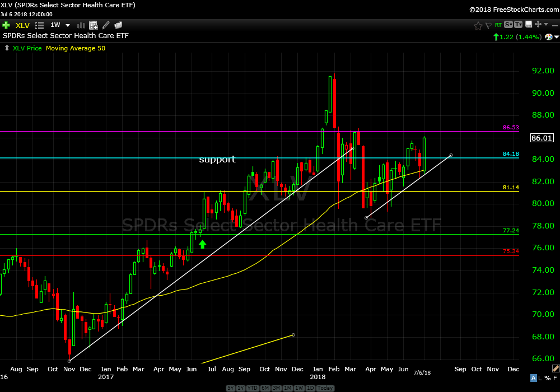Open the S dropdown button
The image size is (560, 392).
point(508,25)
